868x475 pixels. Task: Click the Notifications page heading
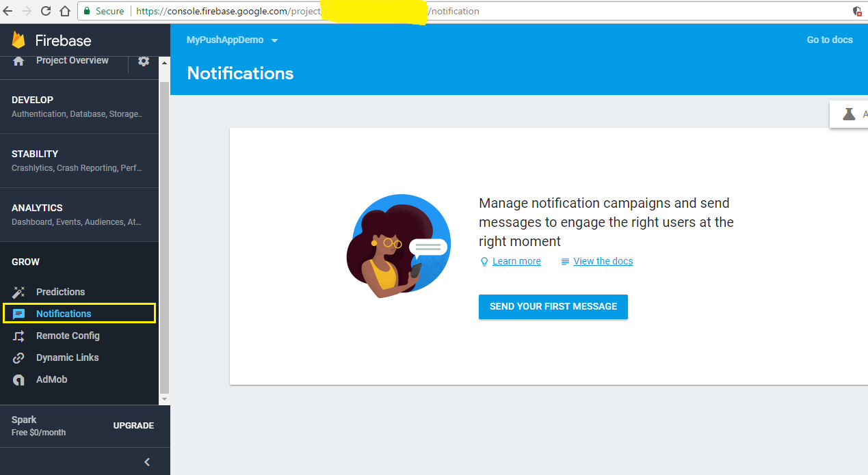240,74
